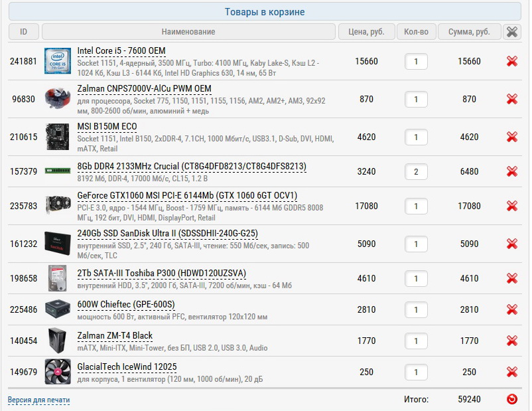Image resolution: width=532 pixels, height=411 pixels.
Task: Click quantity field for Intel Core i5
Action: [x=416, y=62]
